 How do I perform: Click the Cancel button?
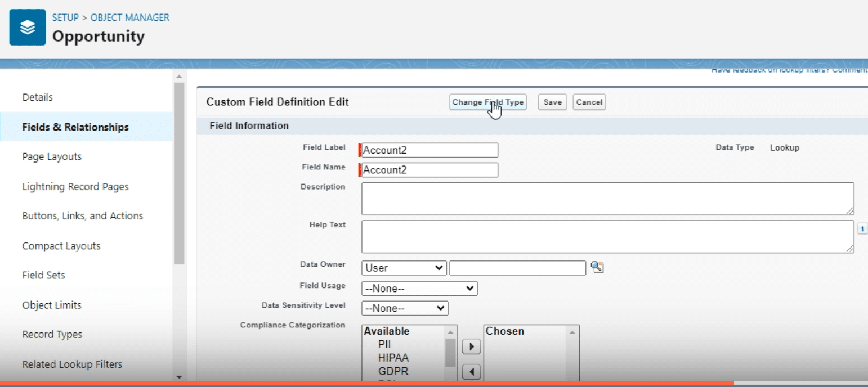click(x=589, y=102)
